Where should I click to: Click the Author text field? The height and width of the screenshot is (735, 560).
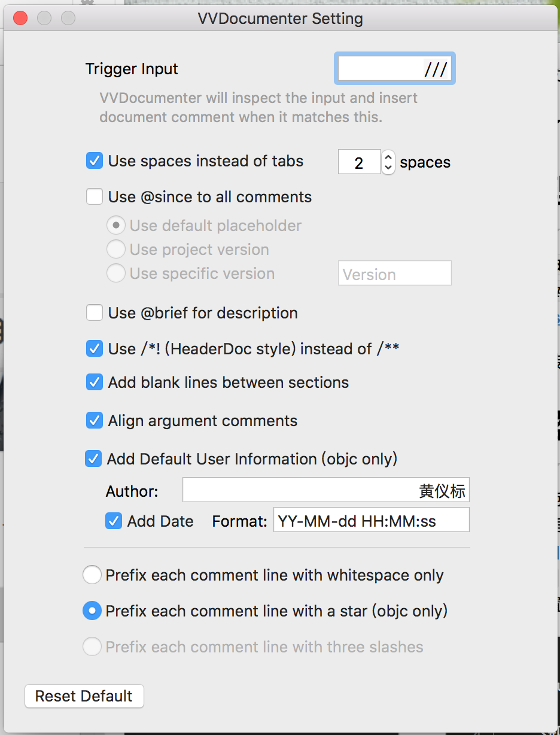325,490
